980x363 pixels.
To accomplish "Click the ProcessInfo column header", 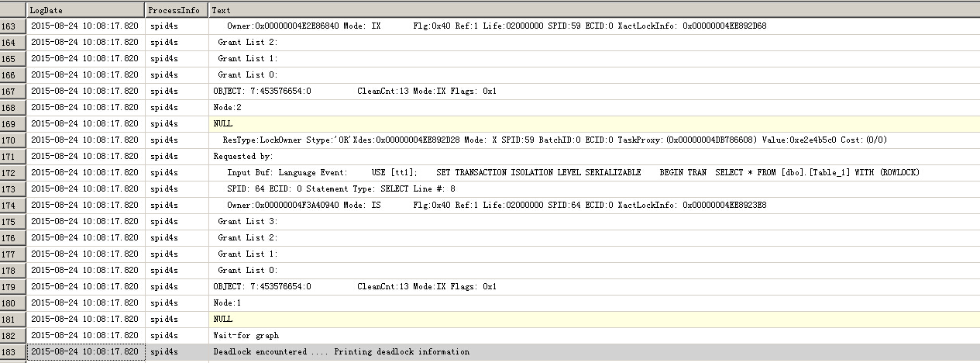I will click(x=177, y=10).
